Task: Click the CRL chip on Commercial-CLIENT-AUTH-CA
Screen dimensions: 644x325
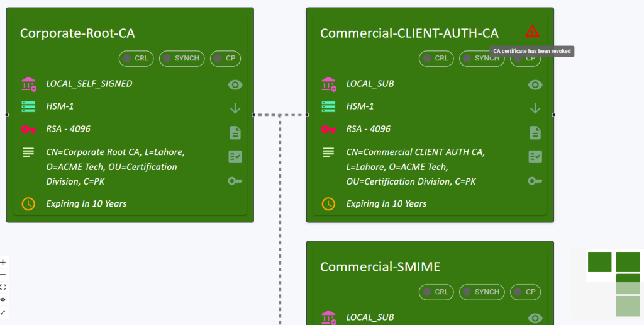Action: pyautogui.click(x=436, y=59)
